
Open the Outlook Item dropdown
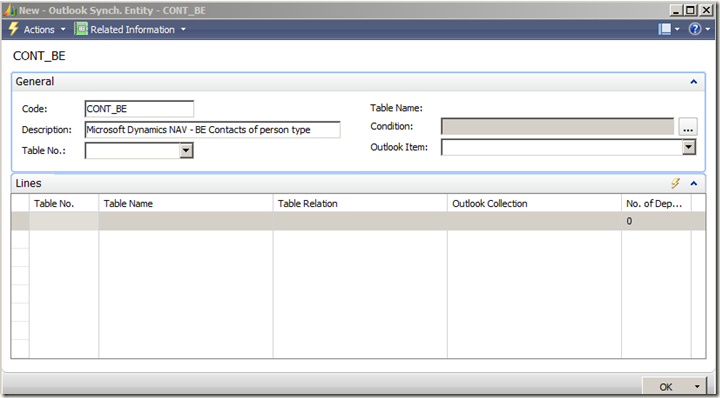[x=689, y=147]
